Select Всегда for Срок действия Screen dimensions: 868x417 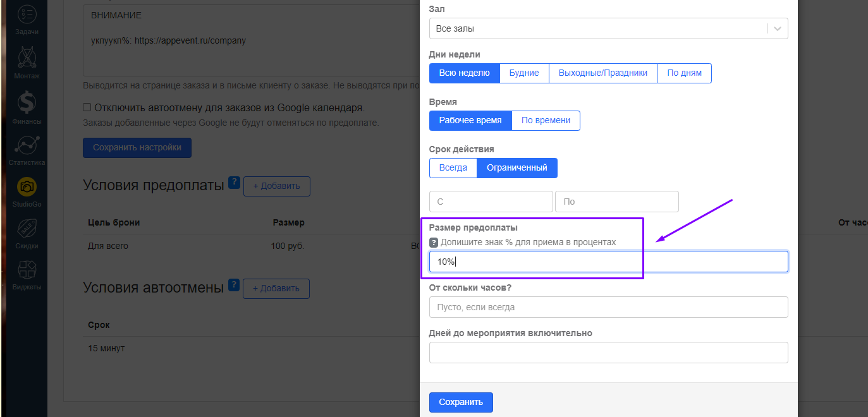coord(453,168)
